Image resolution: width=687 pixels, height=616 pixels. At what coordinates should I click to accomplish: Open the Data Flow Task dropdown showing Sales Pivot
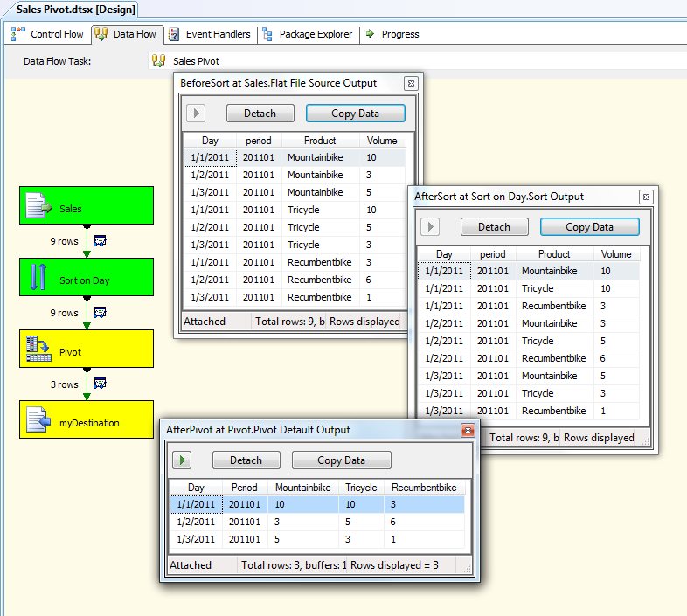[x=416, y=61]
